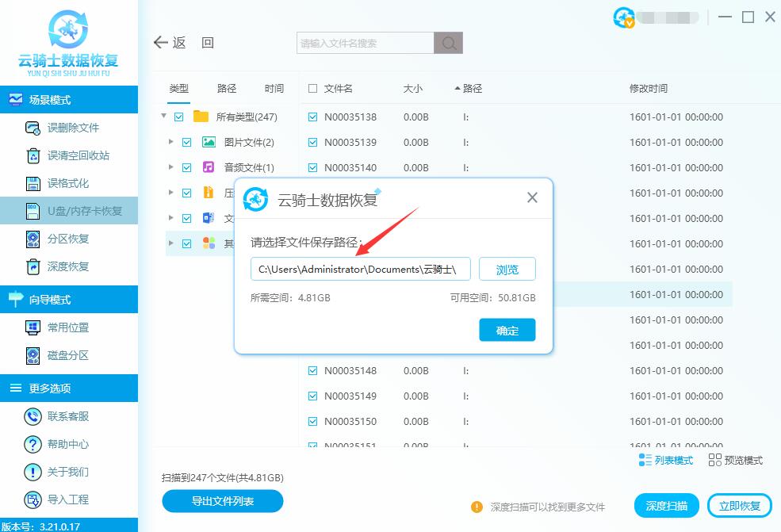The width and height of the screenshot is (781, 532).
Task: Sort by 修改时间 column header
Action: coord(649,89)
